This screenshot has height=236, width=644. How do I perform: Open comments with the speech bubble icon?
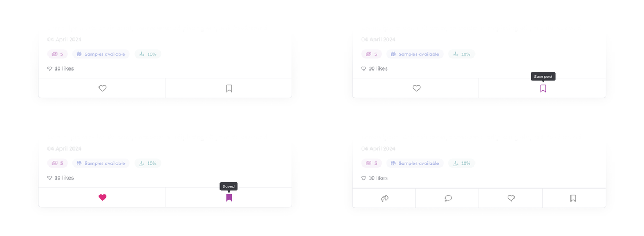point(448,198)
